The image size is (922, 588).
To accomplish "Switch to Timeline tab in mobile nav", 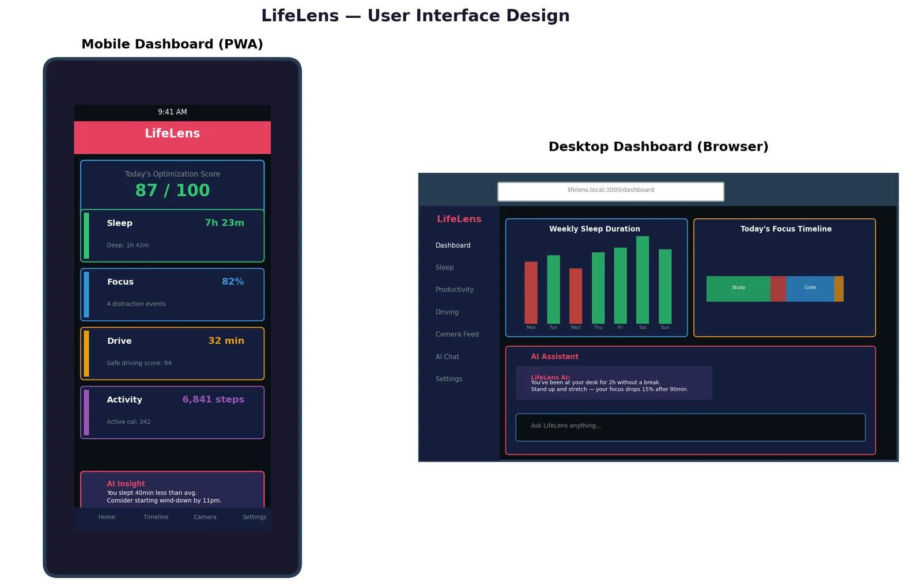I will click(x=156, y=517).
